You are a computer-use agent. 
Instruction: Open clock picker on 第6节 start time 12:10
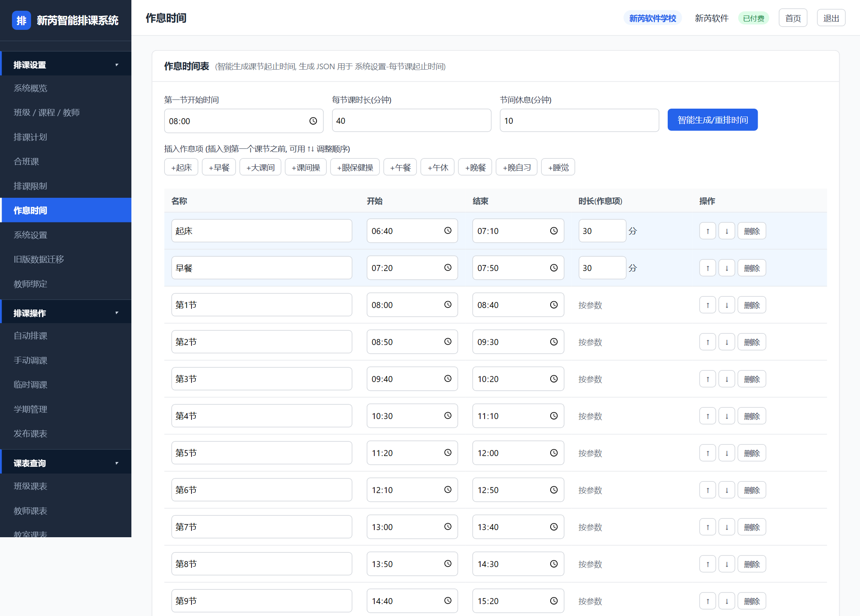click(448, 490)
